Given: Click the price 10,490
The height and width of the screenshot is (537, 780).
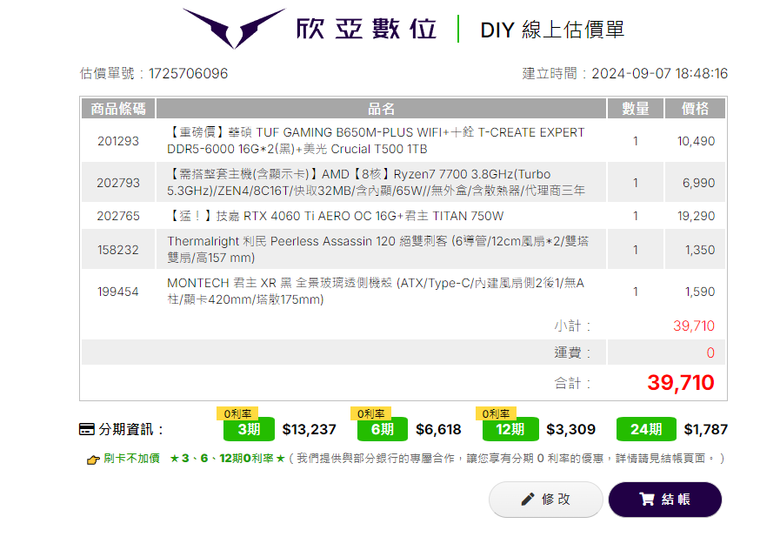Looking at the screenshot, I should [696, 141].
